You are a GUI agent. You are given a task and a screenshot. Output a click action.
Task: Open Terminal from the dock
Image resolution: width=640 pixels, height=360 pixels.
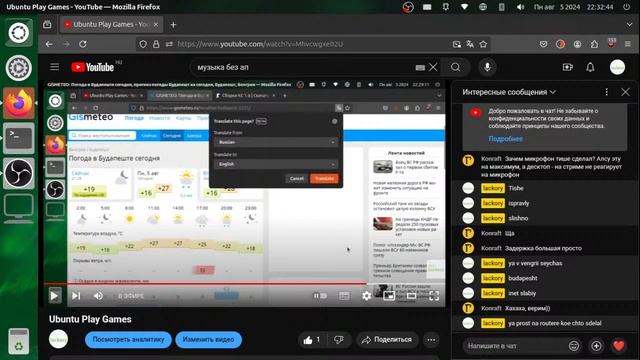(19, 138)
